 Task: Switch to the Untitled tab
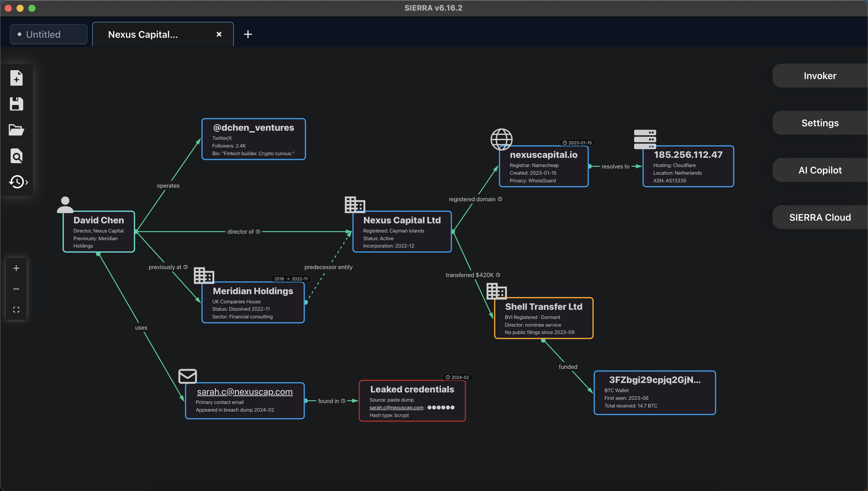pos(48,34)
